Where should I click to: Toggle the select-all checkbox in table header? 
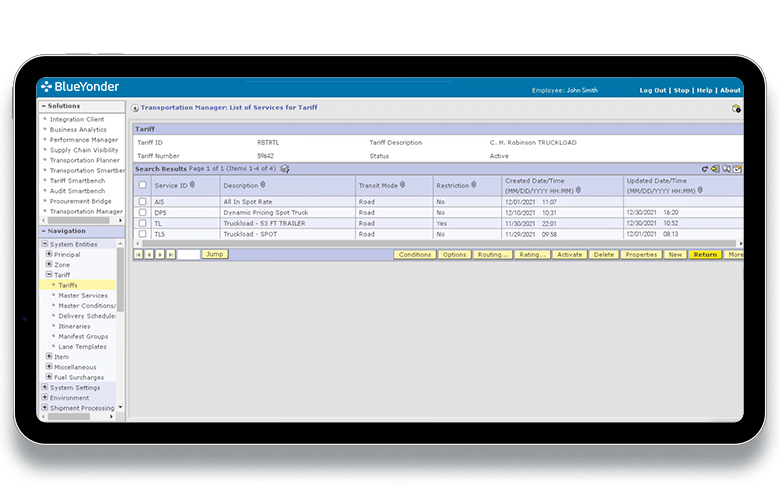point(143,185)
